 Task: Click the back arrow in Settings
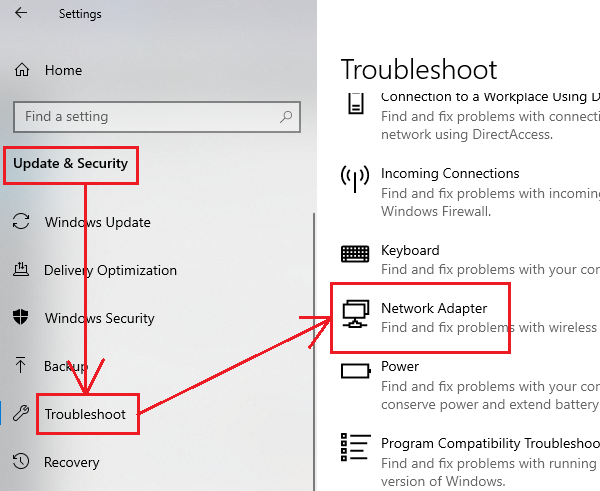(x=21, y=14)
